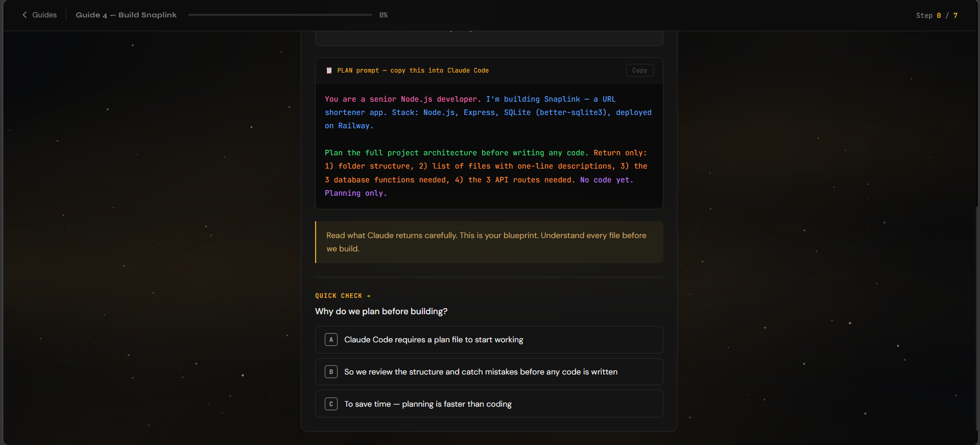980x445 pixels.
Task: Click the 'Read what Claude returns carefully' note
Action: tap(489, 242)
